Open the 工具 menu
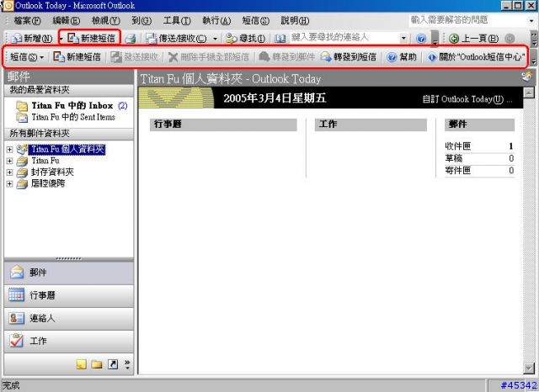This screenshot has height=392, width=539. (x=177, y=20)
